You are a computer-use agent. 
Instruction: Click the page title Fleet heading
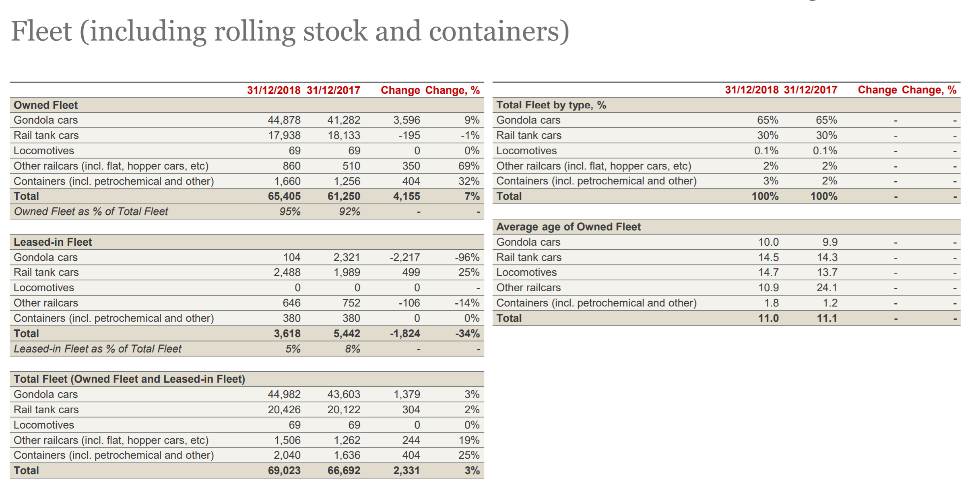(290, 31)
